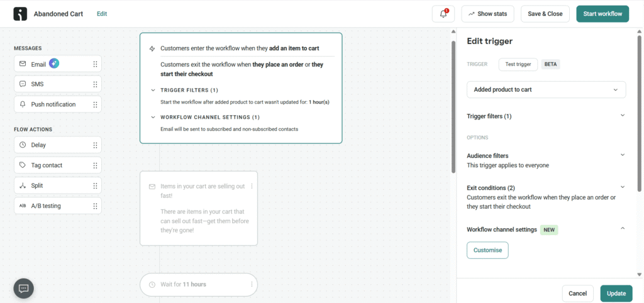
Task: Open the Added product to cart dropdown
Action: [x=547, y=89]
